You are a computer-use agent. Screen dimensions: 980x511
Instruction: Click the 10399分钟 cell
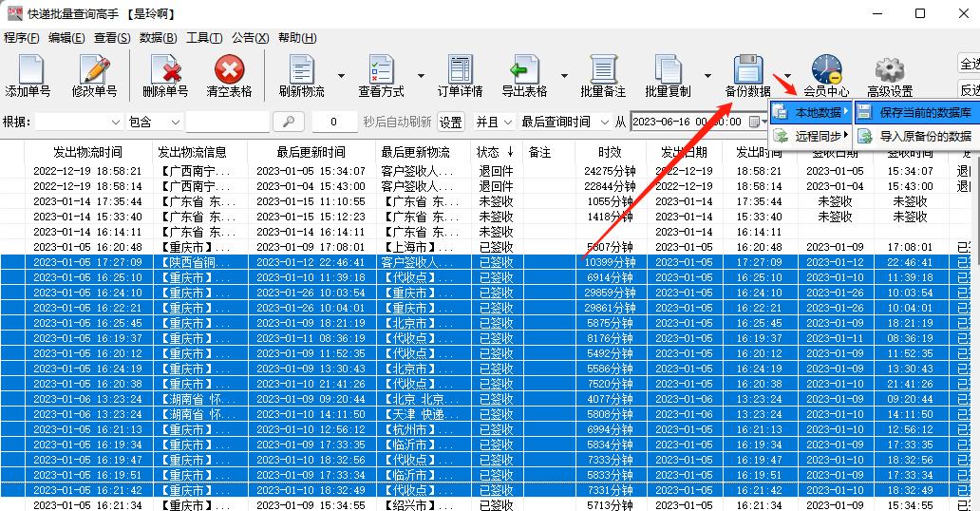point(610,262)
